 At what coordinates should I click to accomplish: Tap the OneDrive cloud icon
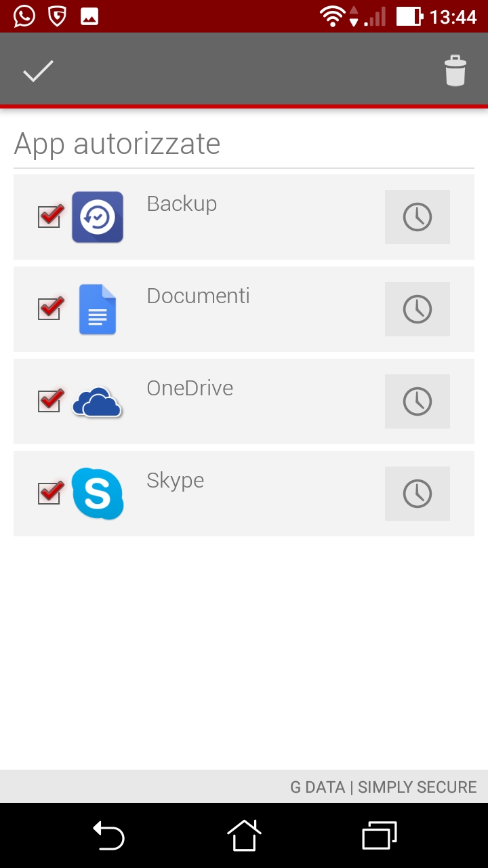tap(98, 402)
